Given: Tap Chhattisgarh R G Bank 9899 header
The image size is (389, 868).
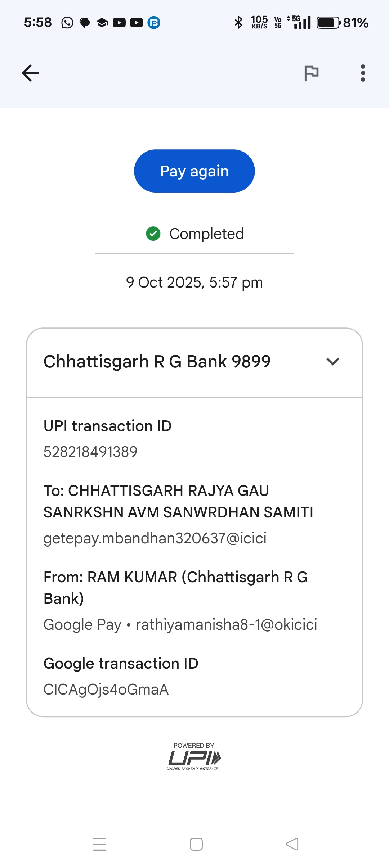Looking at the screenshot, I should point(157,361).
